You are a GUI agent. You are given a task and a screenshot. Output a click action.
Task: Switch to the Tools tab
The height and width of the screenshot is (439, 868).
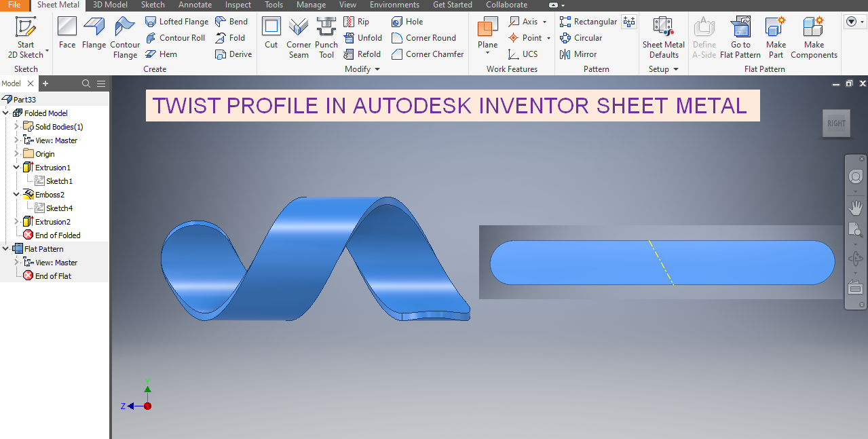[x=273, y=5]
